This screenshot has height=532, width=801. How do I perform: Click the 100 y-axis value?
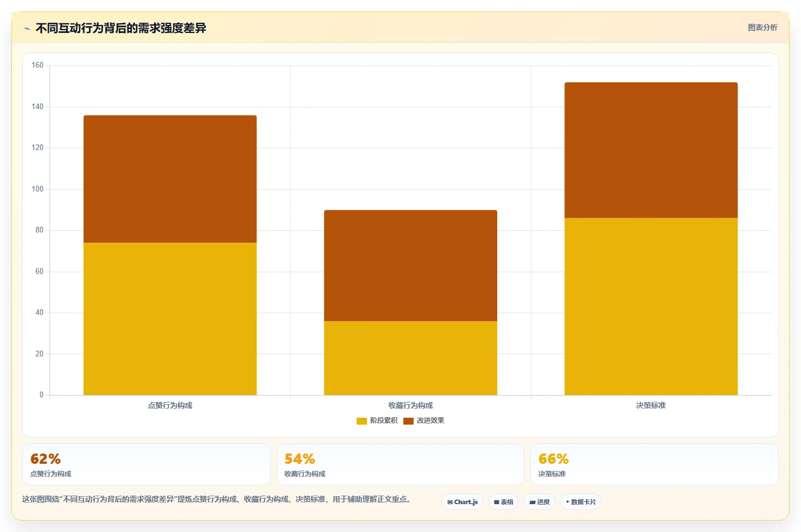[38, 189]
